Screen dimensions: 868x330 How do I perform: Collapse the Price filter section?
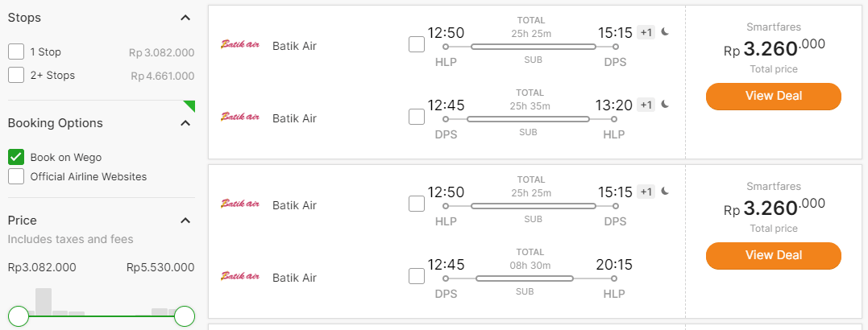pos(185,221)
